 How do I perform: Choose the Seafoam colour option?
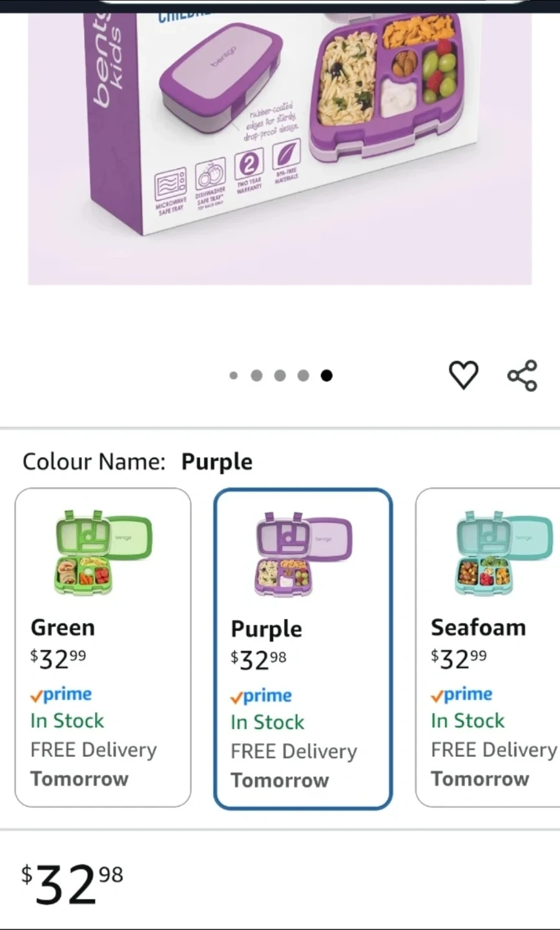coord(488,647)
